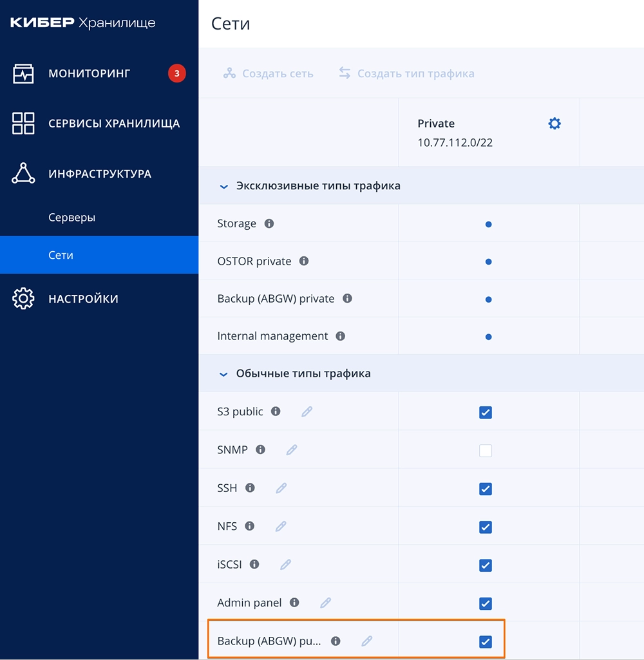Open the Private network gear settings

[554, 124]
